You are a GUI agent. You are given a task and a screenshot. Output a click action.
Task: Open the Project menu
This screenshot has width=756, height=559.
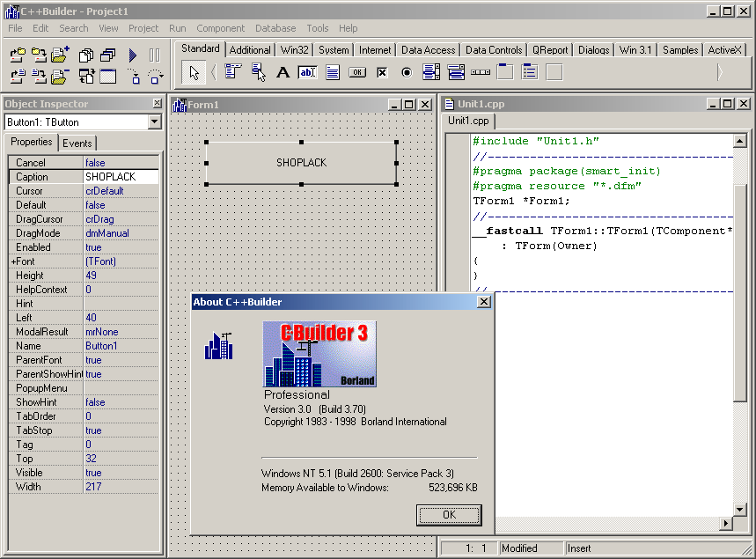click(143, 28)
